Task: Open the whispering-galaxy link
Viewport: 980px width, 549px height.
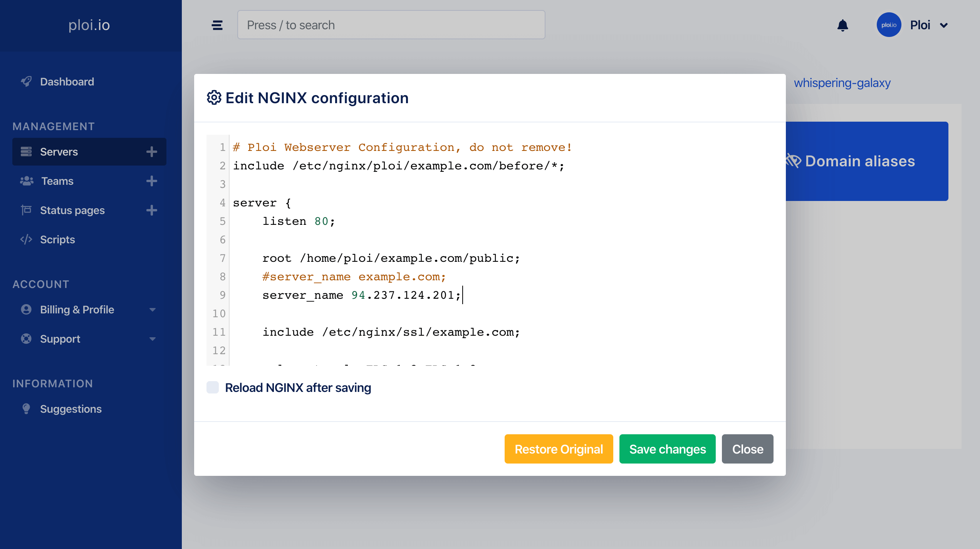Action: pyautogui.click(x=842, y=83)
